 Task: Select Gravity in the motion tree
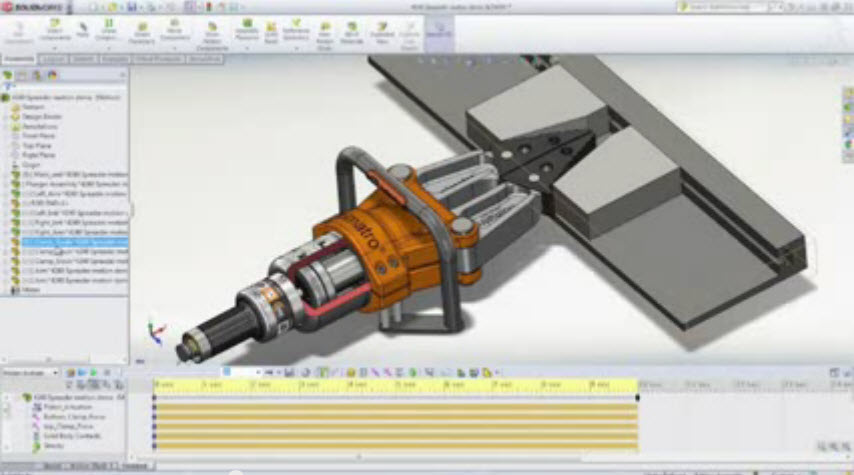point(53,446)
